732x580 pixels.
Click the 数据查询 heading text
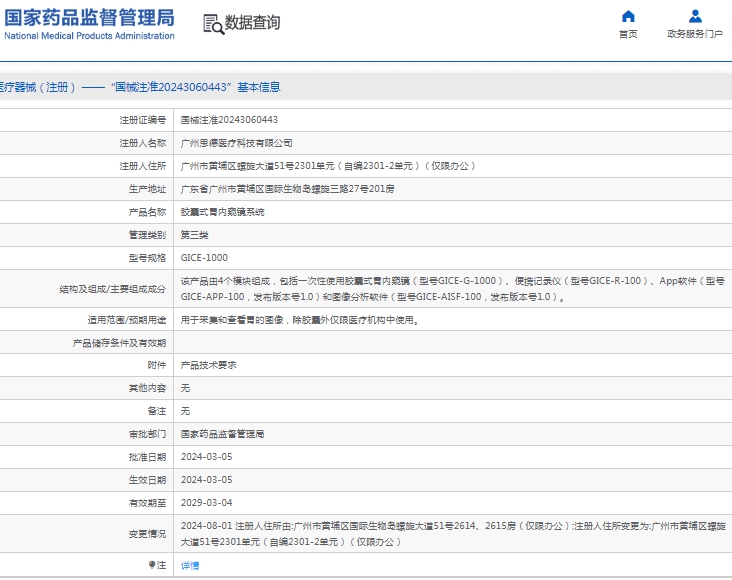pyautogui.click(x=253, y=22)
